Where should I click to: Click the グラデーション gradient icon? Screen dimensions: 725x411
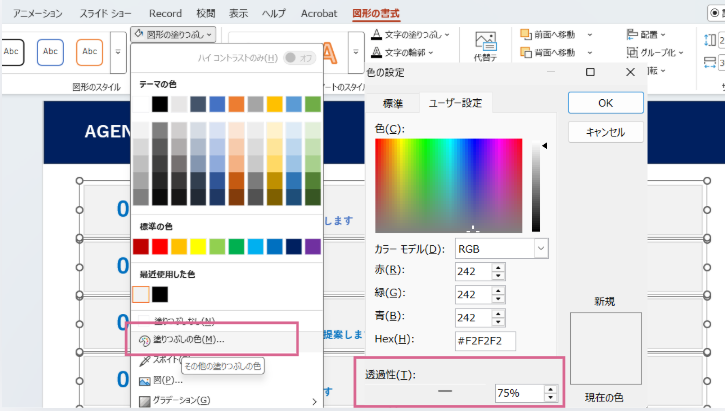point(145,401)
